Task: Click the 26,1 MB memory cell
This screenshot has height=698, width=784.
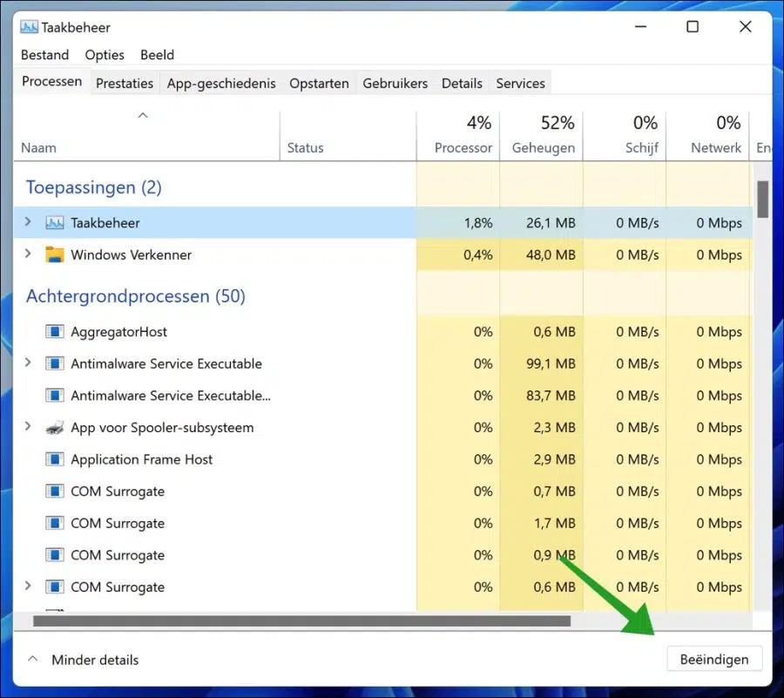Action: 542,222
